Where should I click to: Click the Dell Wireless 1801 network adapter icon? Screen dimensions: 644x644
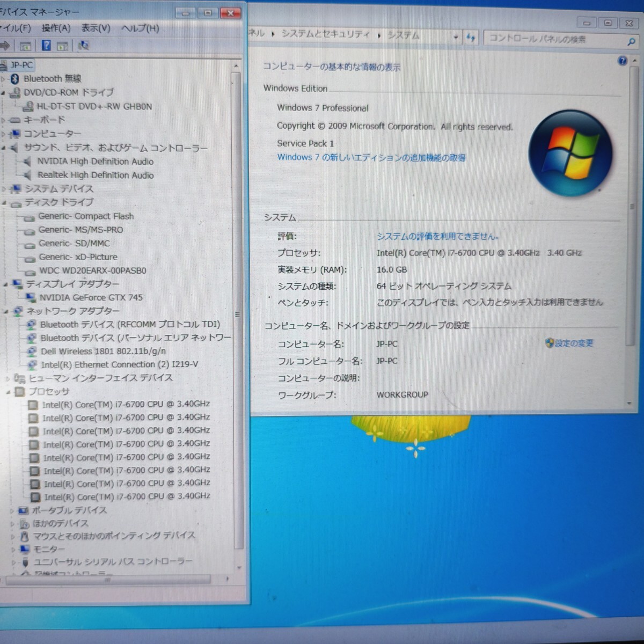tap(32, 352)
